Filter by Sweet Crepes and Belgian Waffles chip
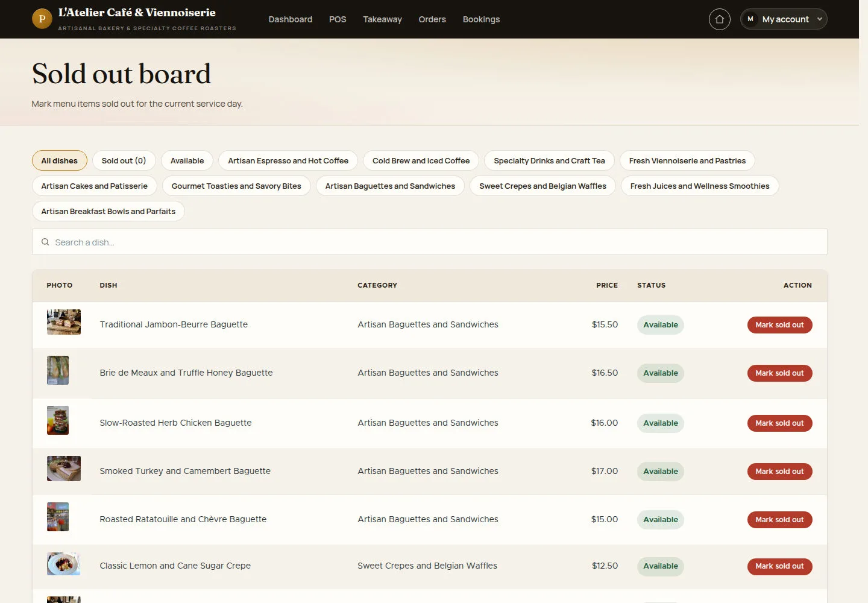This screenshot has height=603, width=868. pos(542,186)
